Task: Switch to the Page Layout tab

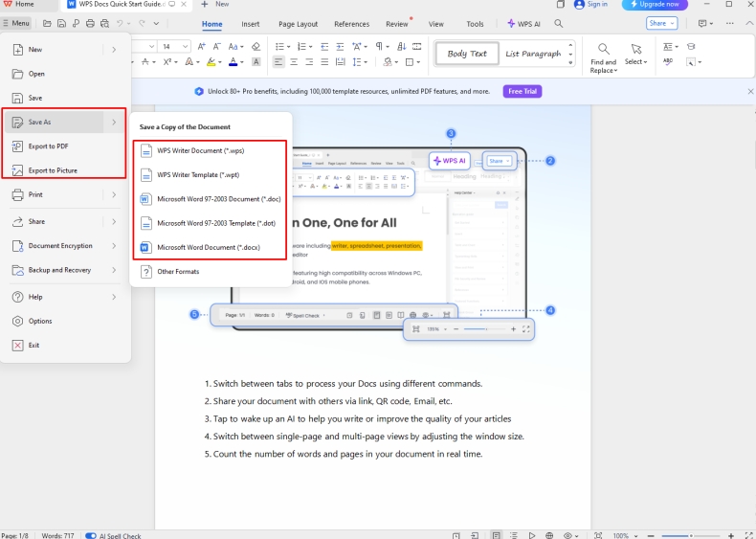Action: coord(298,24)
